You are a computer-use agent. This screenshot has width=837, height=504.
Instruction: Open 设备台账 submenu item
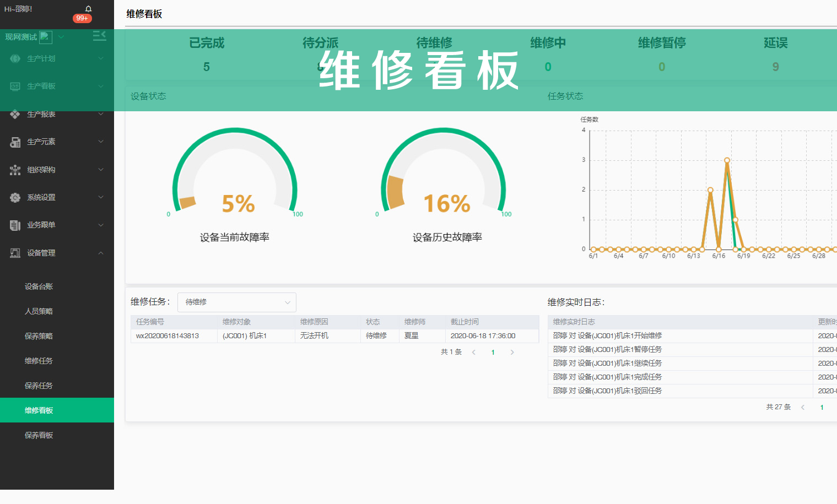click(39, 286)
